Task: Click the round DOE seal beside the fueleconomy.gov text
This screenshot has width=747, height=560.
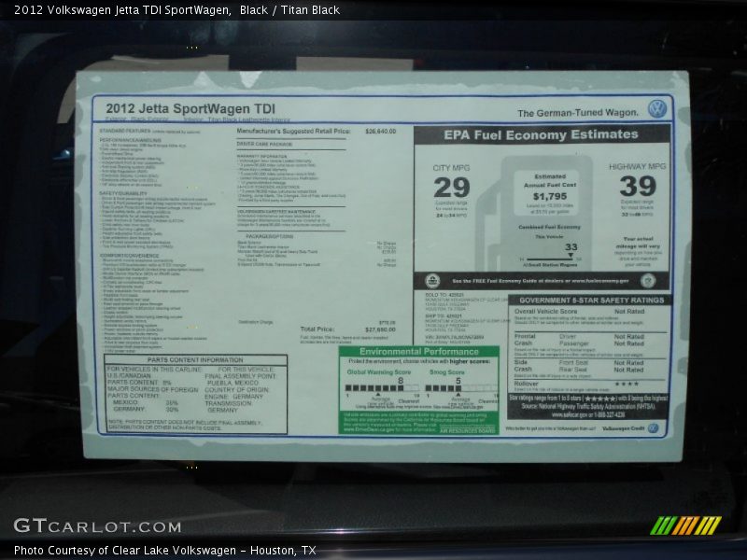Action: pyautogui.click(x=648, y=281)
